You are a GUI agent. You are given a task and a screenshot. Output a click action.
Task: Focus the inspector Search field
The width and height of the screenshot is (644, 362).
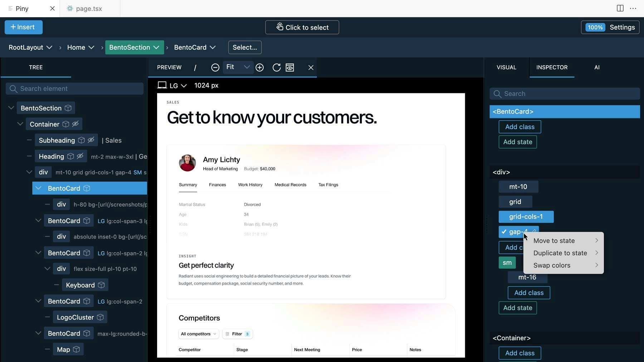[x=565, y=94]
